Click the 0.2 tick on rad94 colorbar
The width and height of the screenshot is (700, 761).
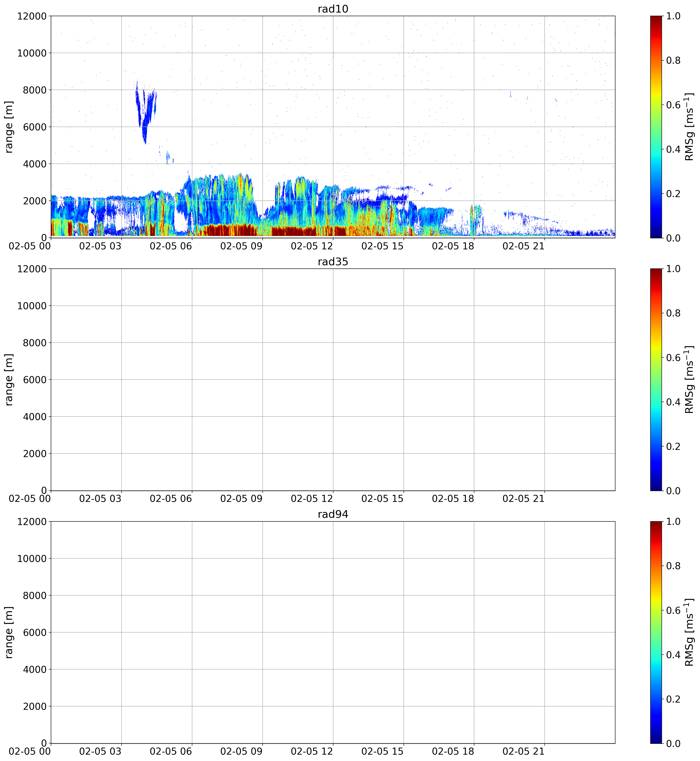(x=673, y=699)
